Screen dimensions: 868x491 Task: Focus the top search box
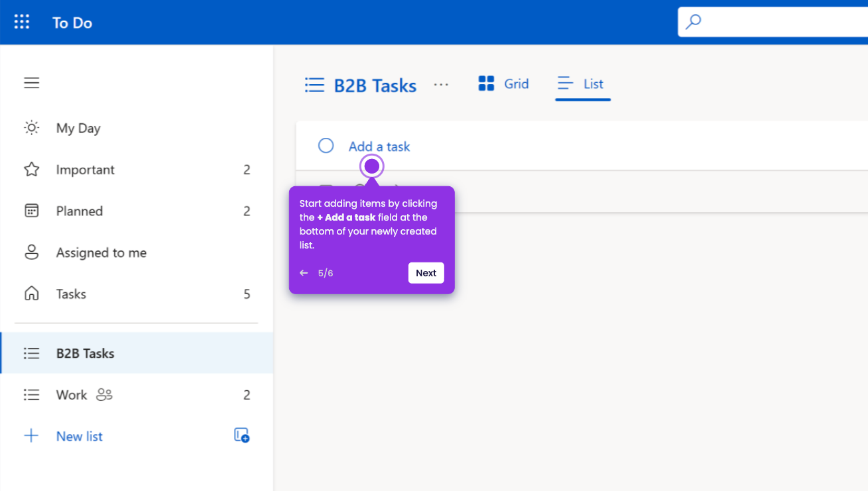point(773,22)
